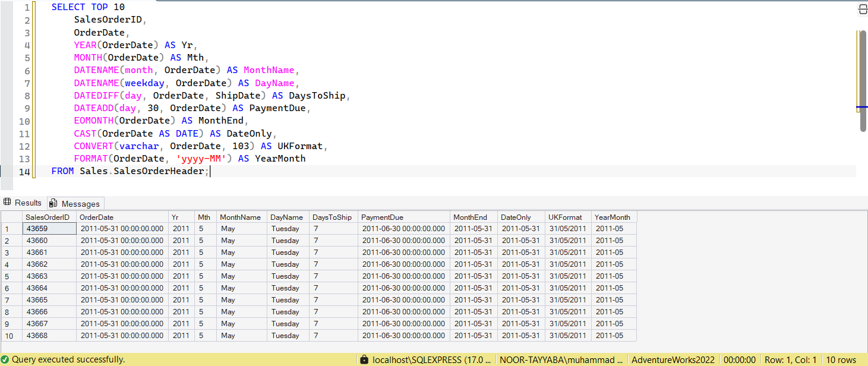Click line number 14 in the editor gutter

[24, 172]
